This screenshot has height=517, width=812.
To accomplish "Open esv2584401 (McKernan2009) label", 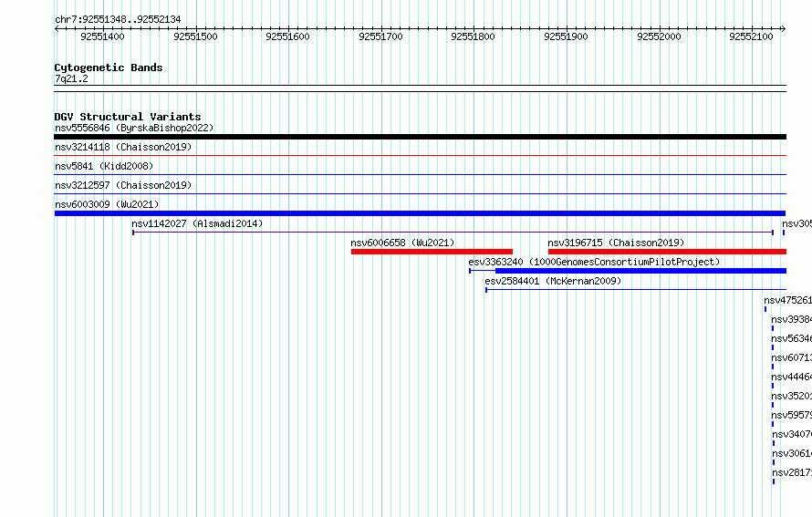I will tap(553, 281).
